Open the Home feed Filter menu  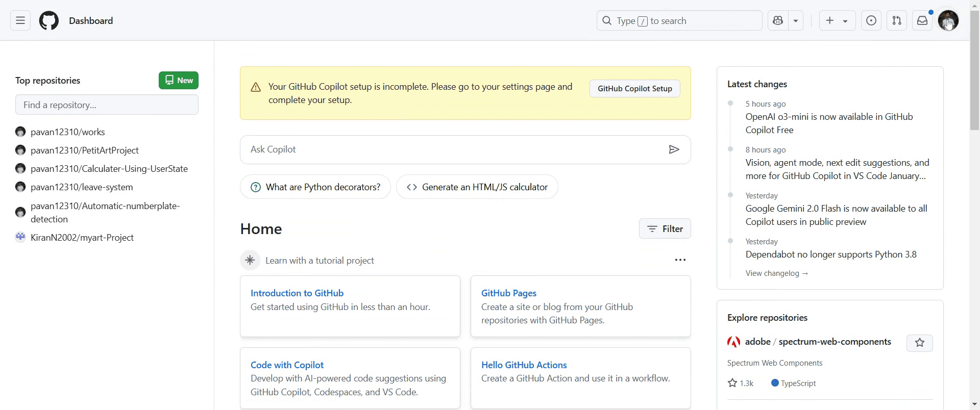665,229
